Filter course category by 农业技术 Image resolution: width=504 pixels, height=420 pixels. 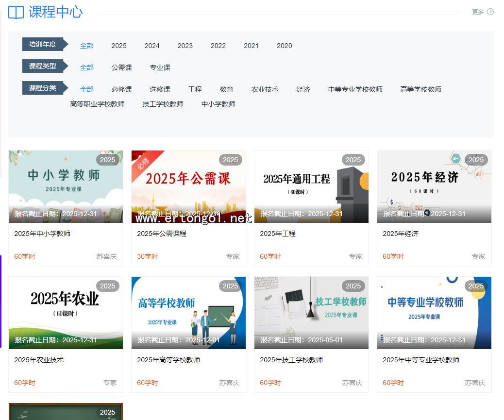(265, 89)
